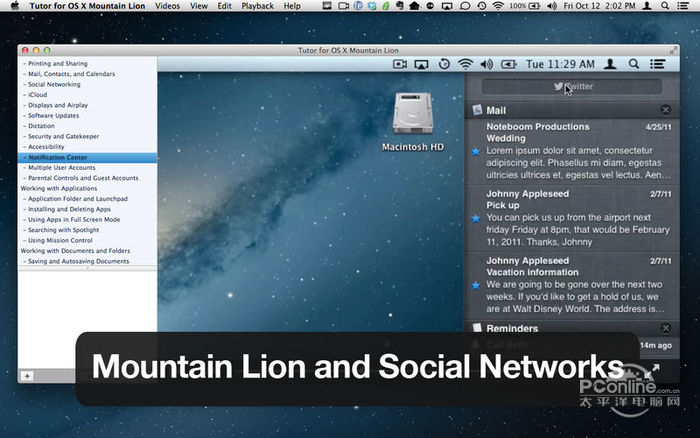Select Printing and Sharing lesson
Image resolution: width=700 pixels, height=438 pixels.
58,63
